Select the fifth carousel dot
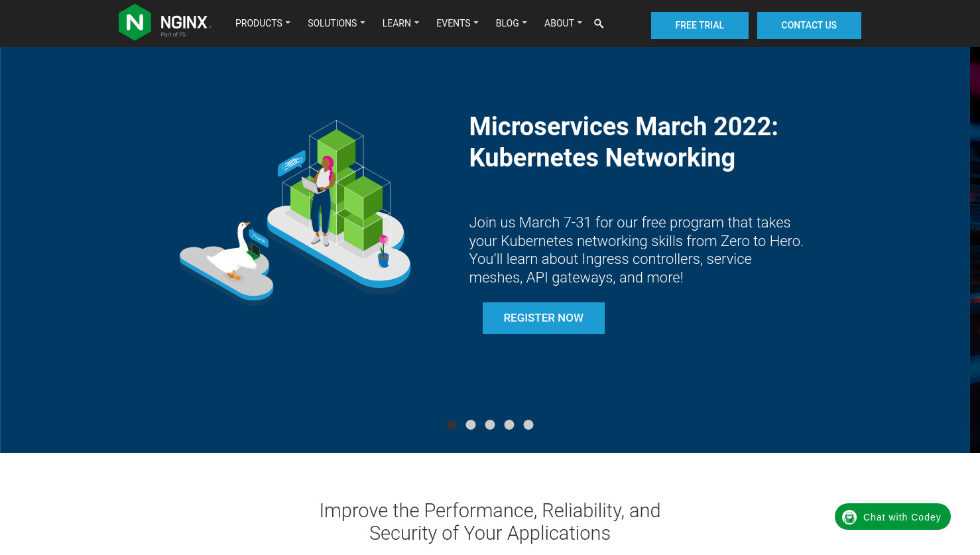Screen dimensions: 980x555 (x=528, y=424)
